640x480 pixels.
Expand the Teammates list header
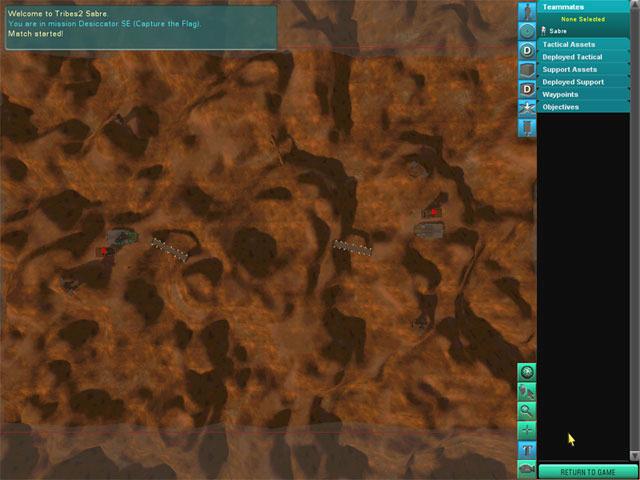(x=584, y=7)
